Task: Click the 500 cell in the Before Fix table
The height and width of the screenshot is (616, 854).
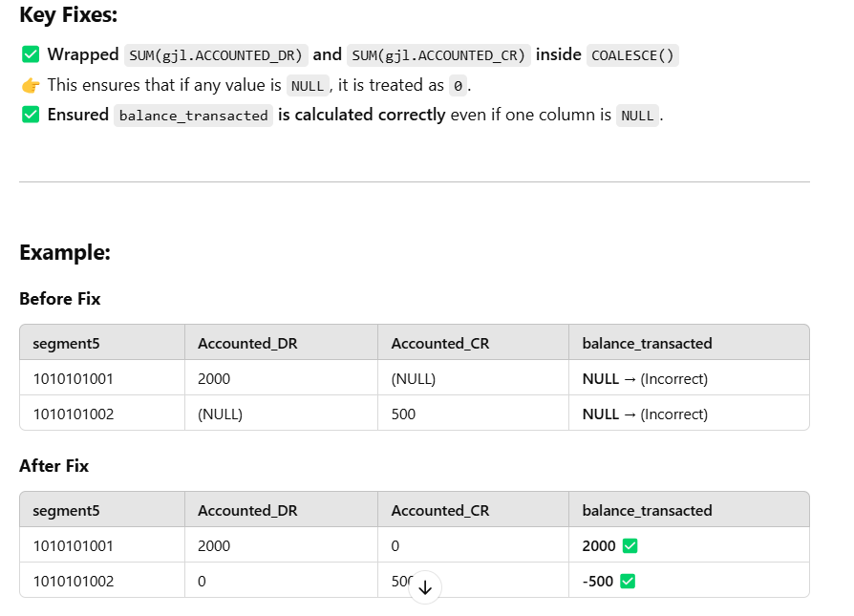Action: coord(403,414)
